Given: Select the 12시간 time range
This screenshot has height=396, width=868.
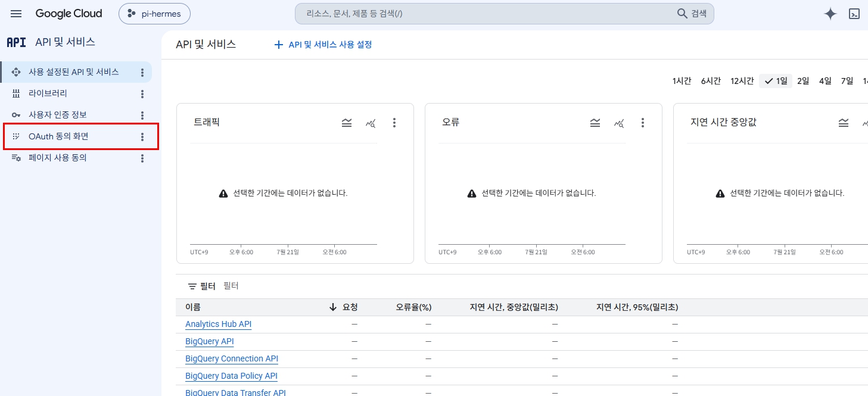Looking at the screenshot, I should tap(742, 81).
